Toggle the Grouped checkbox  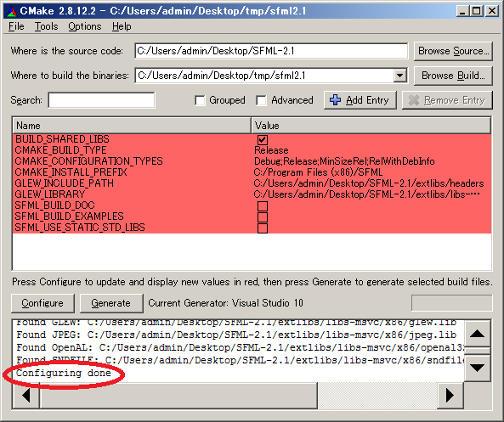click(x=200, y=100)
